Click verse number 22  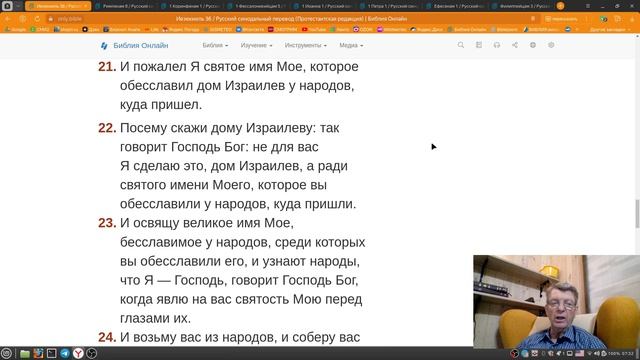(x=107, y=128)
